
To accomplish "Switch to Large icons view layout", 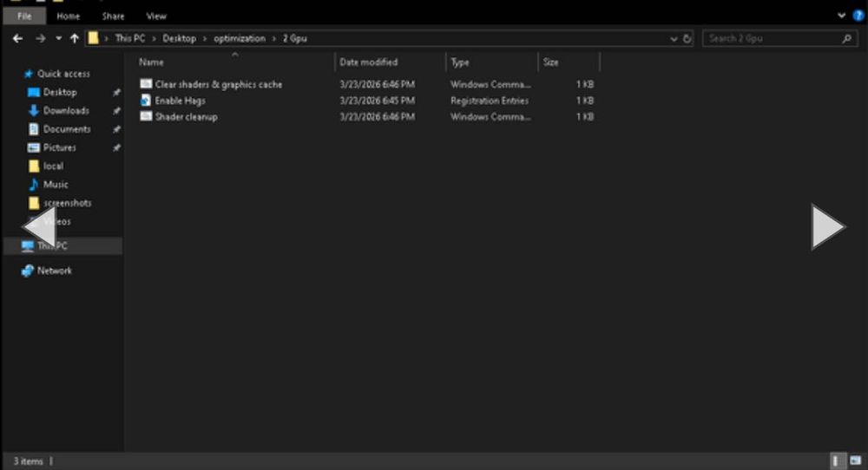I will click(855, 460).
